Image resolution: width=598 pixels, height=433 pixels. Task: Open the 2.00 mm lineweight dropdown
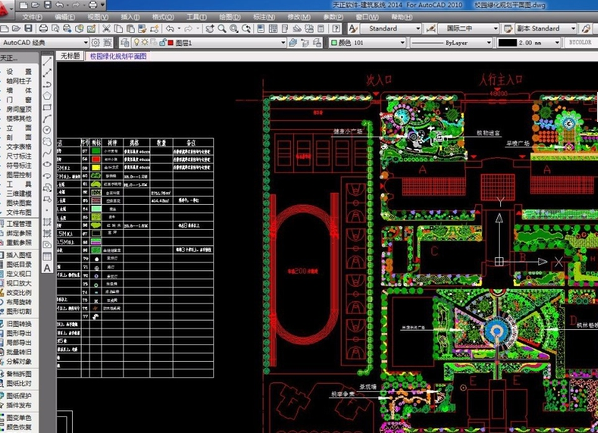557,43
